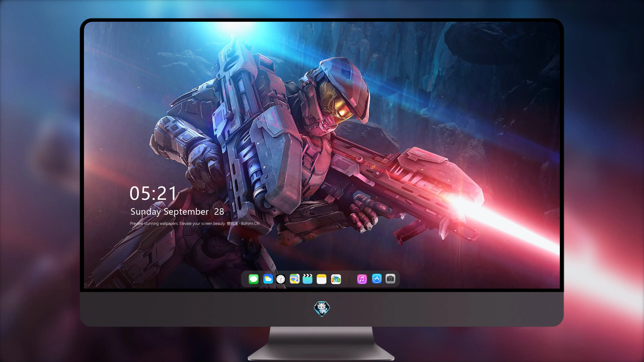This screenshot has height=362, width=644.
Task: Launch the Camera app from the dock
Action: click(390, 279)
